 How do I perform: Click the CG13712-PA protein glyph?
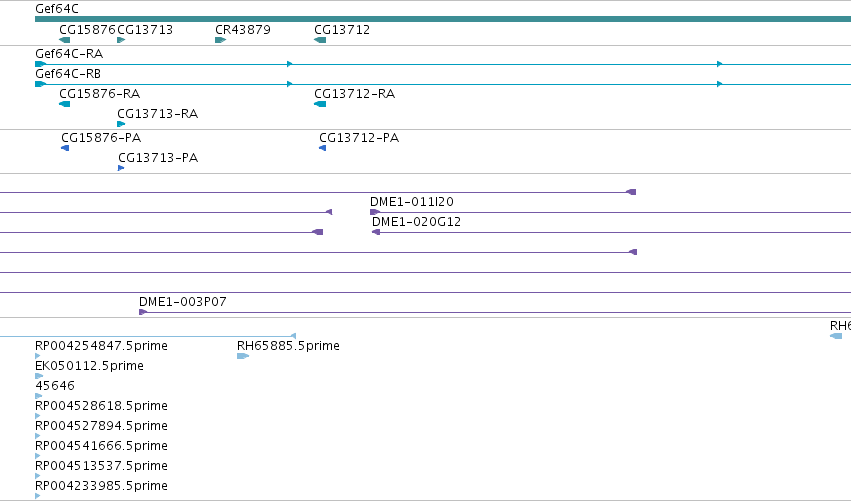pyautogui.click(x=323, y=148)
